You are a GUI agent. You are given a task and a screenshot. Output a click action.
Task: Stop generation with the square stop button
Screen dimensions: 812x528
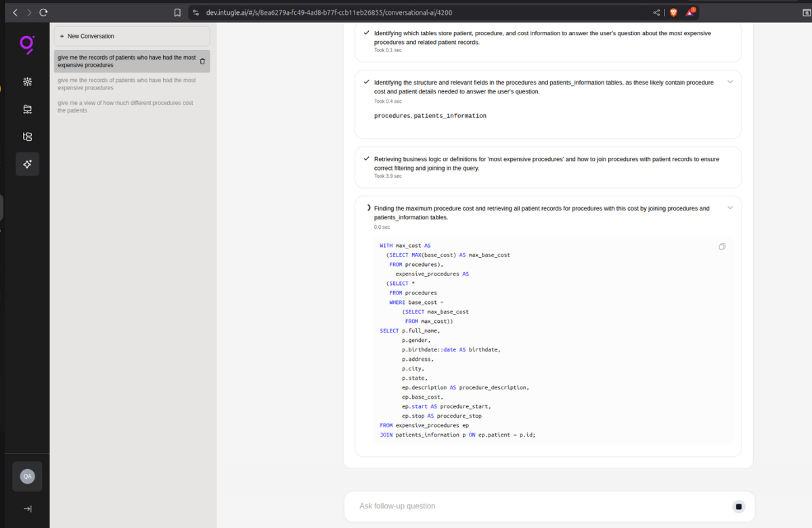coord(739,506)
